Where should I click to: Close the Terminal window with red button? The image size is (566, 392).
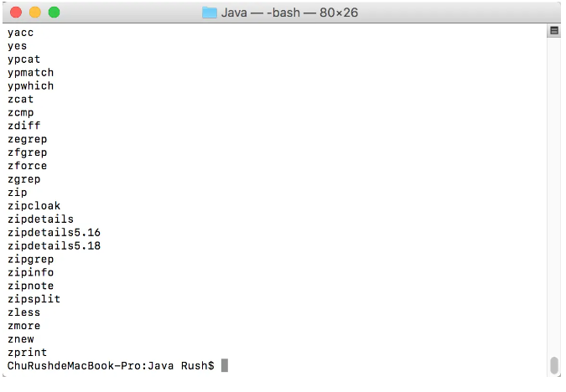pos(17,13)
